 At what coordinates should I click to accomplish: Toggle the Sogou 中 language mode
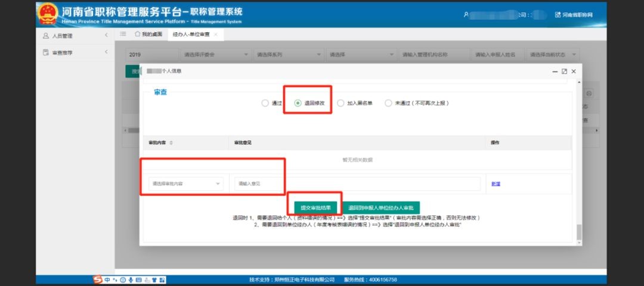tap(107, 280)
